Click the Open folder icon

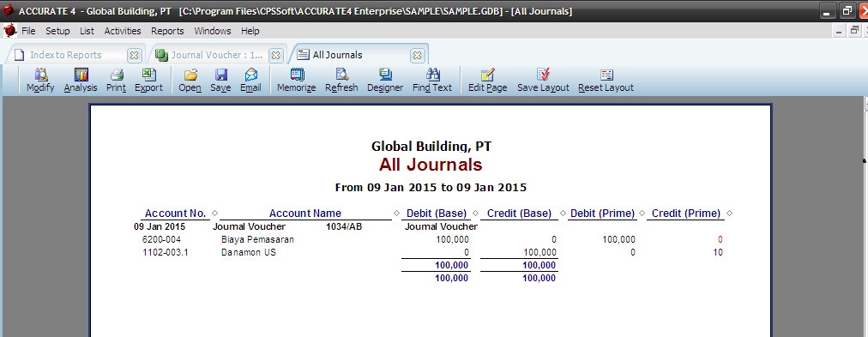click(190, 81)
